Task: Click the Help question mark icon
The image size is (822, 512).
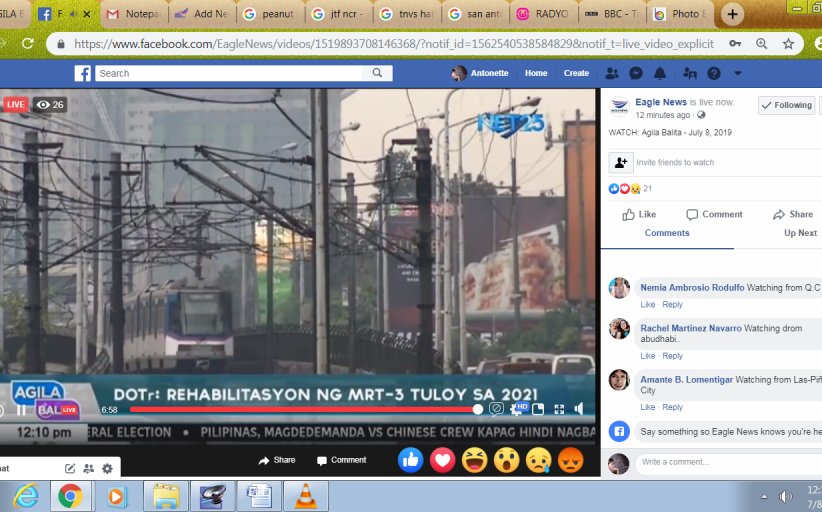Action: click(x=714, y=74)
